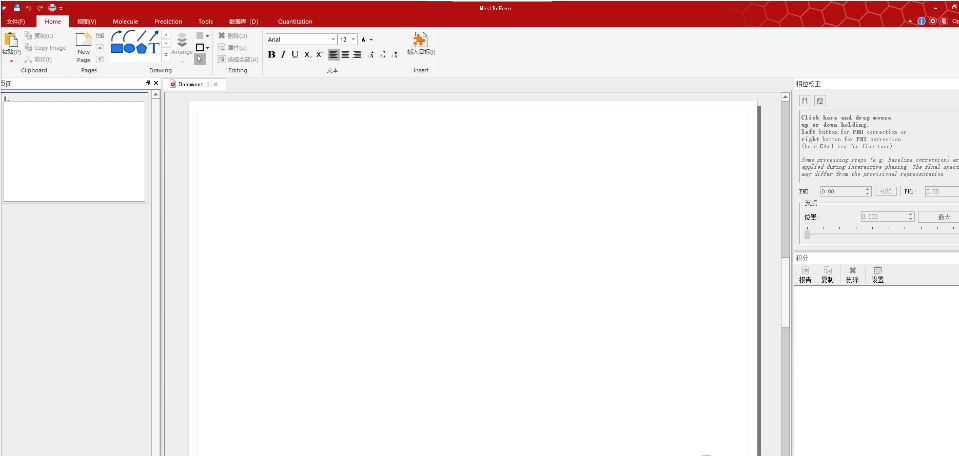Select the ellipse shape tool
959x456 pixels.
click(129, 48)
